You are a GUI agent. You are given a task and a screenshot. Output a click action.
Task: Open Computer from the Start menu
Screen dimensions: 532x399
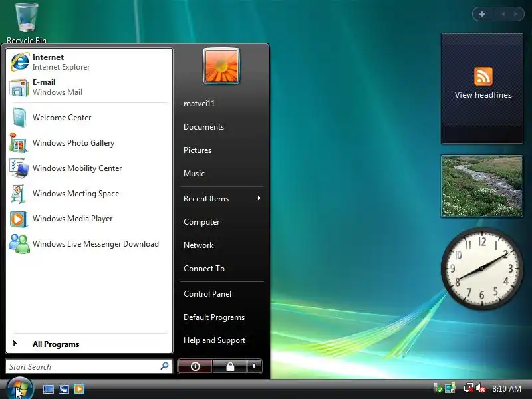221,222
